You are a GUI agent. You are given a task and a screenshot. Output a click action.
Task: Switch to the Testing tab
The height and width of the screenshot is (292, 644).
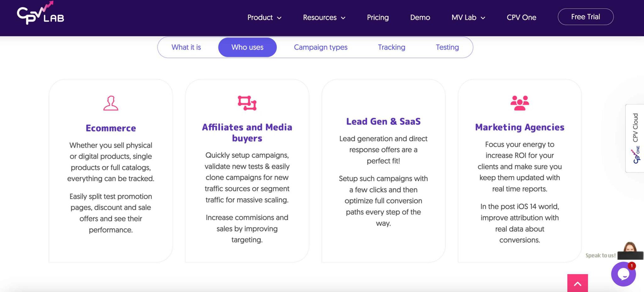click(447, 47)
